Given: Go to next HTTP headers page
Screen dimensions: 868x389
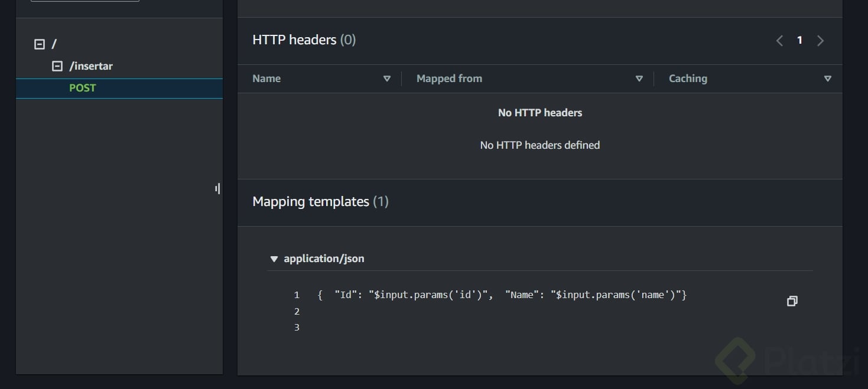Looking at the screenshot, I should (x=820, y=41).
